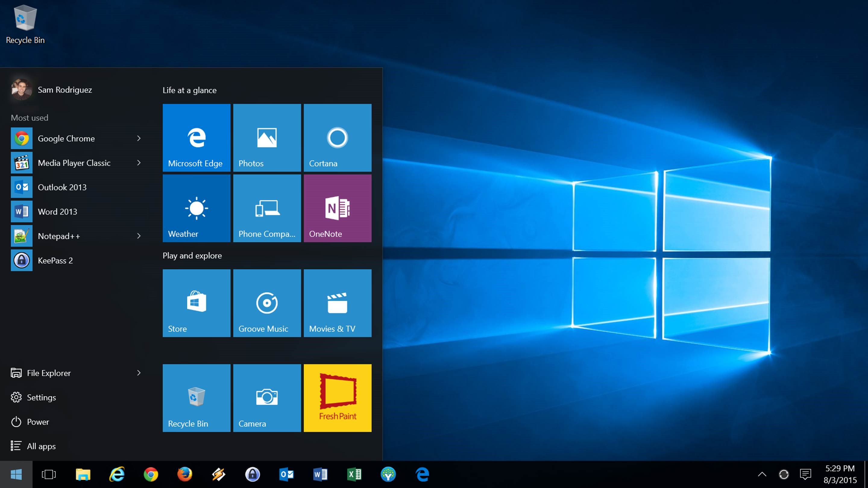The image size is (868, 488).
Task: Click the Firefox taskbar icon
Action: click(185, 474)
